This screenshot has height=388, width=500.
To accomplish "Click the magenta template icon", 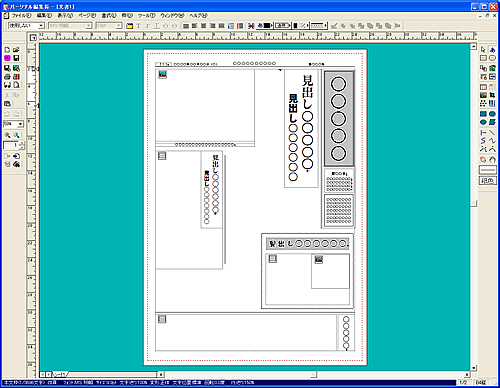I will point(7,58).
